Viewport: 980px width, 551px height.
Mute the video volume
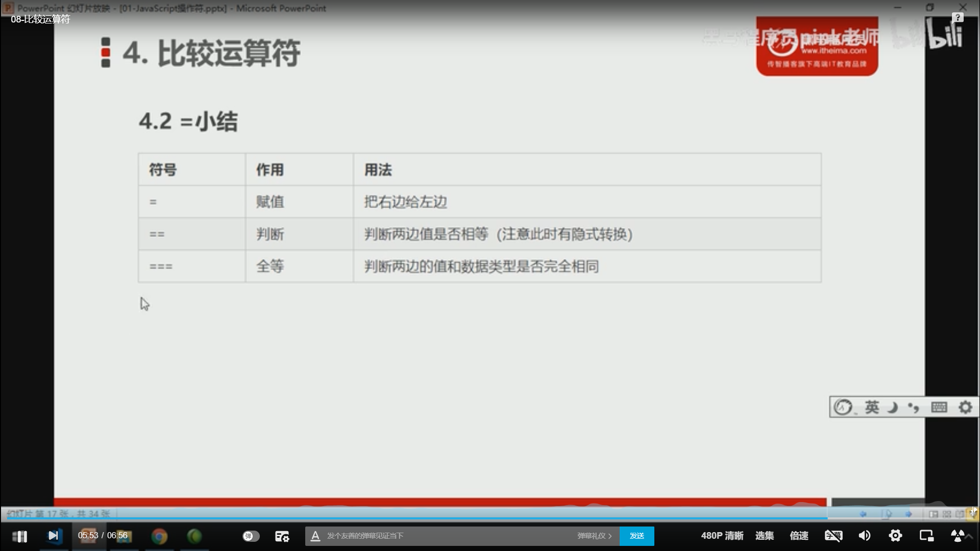point(865,536)
